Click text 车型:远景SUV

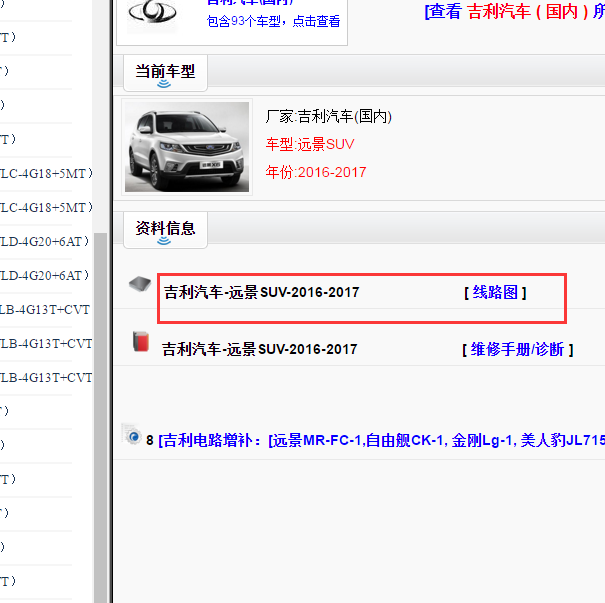pos(310,144)
